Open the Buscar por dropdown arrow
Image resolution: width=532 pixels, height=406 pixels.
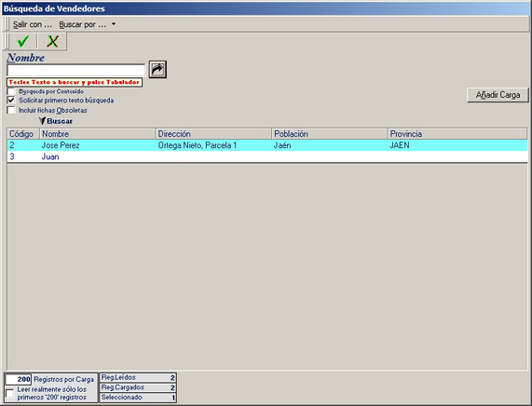[114, 24]
